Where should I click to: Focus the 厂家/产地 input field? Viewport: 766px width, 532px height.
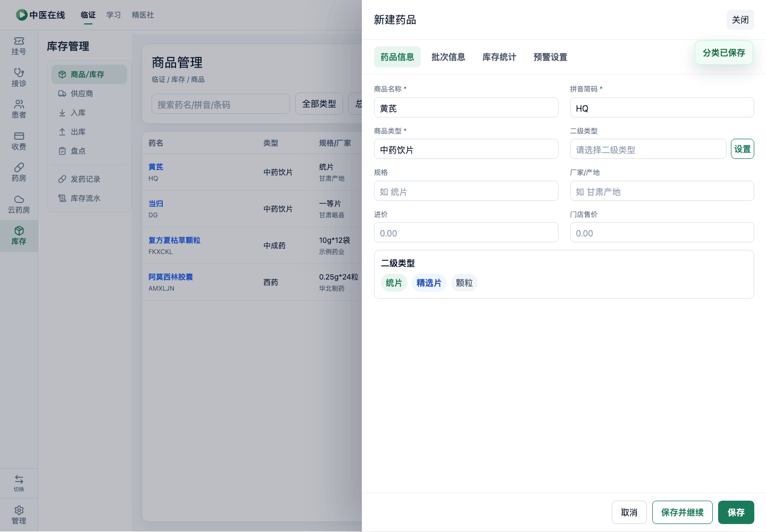pos(662,191)
